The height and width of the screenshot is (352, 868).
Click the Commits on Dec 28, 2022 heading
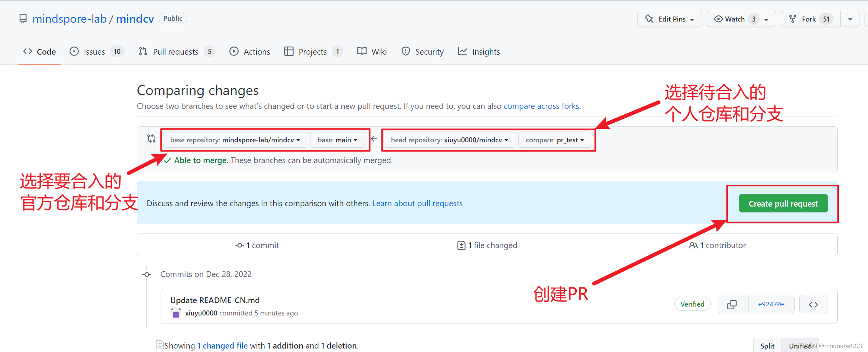[x=206, y=274]
